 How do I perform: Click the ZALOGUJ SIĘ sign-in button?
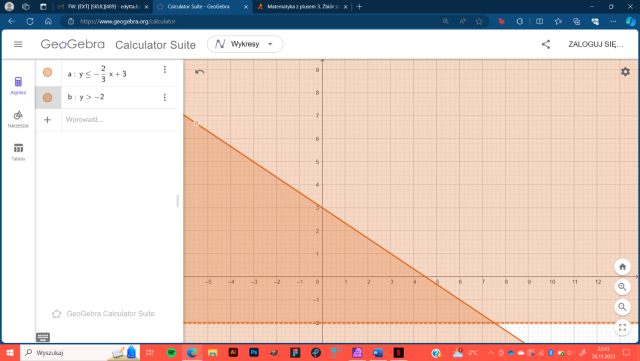tap(596, 44)
